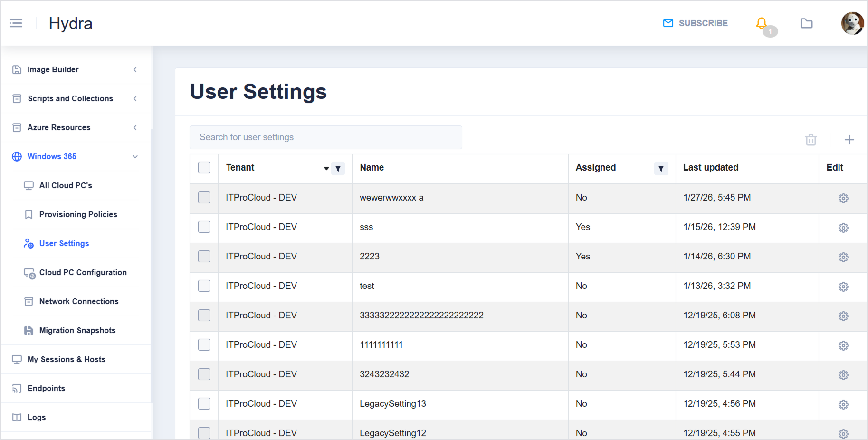Sort by the Tenant column header
Viewport: 868px width, 440px height.
point(240,168)
